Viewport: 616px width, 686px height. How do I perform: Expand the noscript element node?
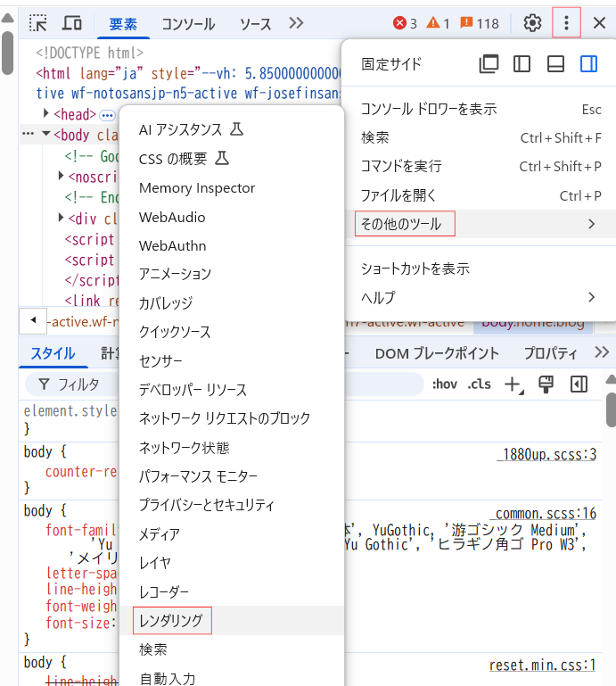61,176
